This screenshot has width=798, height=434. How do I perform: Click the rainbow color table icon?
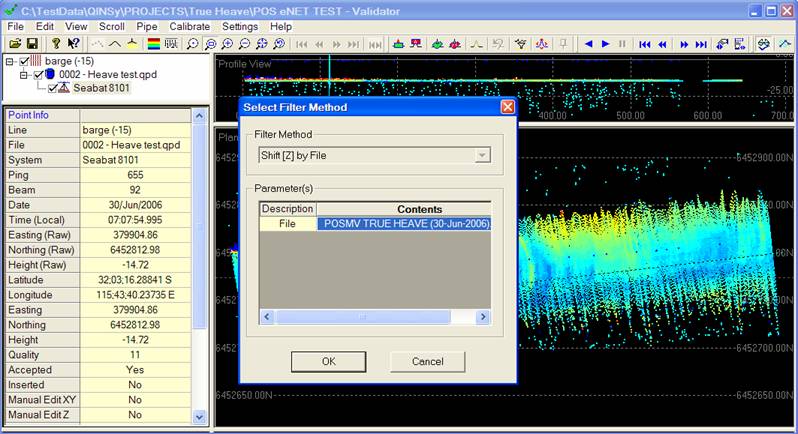click(x=152, y=44)
